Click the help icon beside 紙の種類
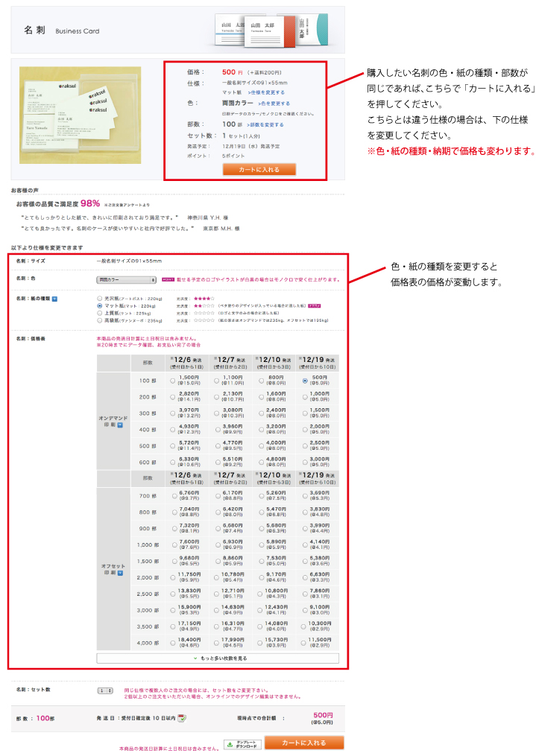 [54, 298]
